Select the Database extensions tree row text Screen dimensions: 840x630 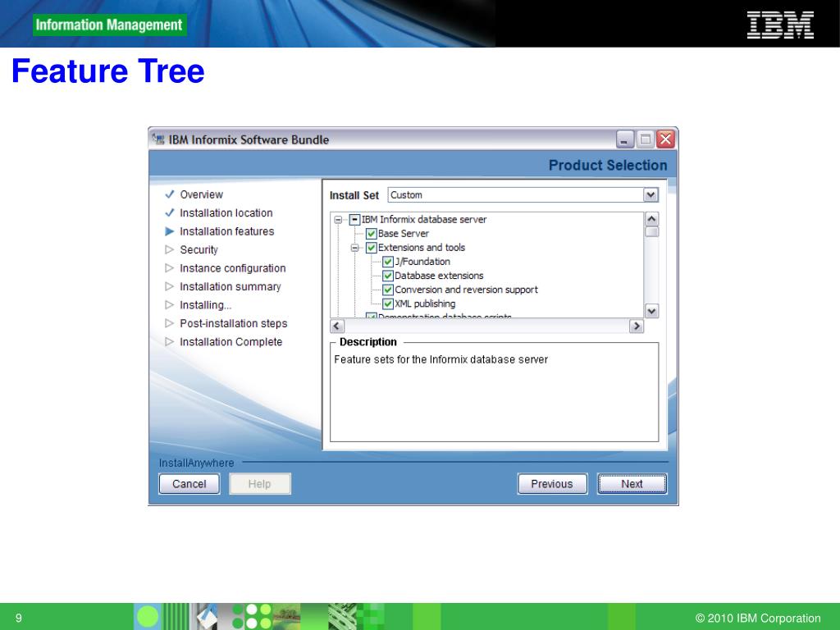coord(439,276)
